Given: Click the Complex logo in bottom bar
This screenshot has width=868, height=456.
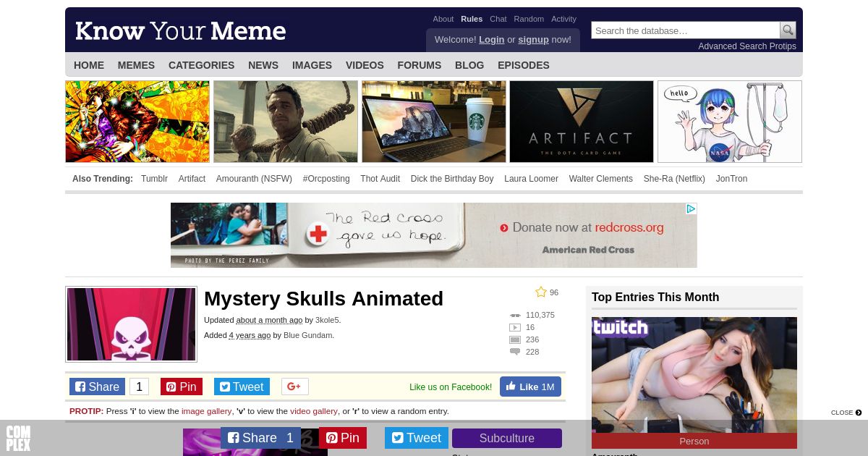Looking at the screenshot, I should tap(18, 439).
